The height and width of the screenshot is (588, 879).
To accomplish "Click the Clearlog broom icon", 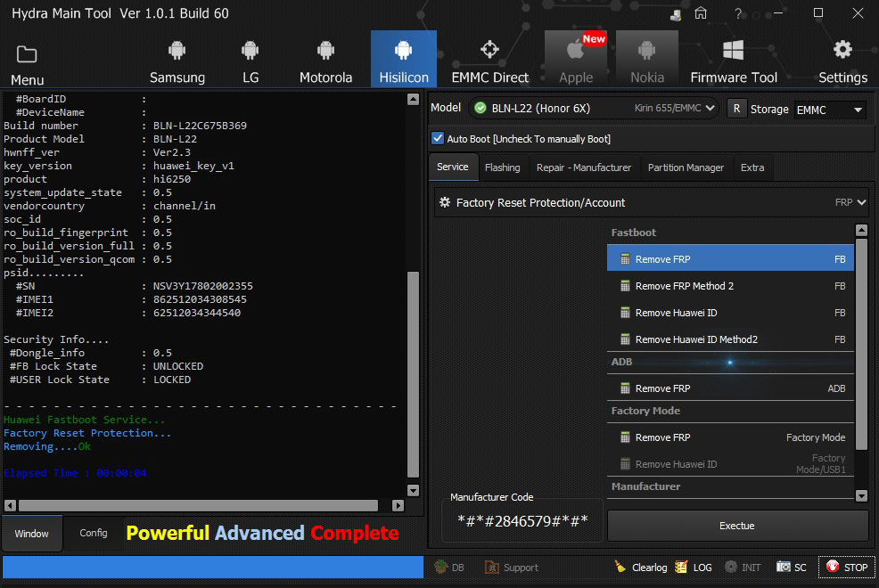I will [x=620, y=567].
